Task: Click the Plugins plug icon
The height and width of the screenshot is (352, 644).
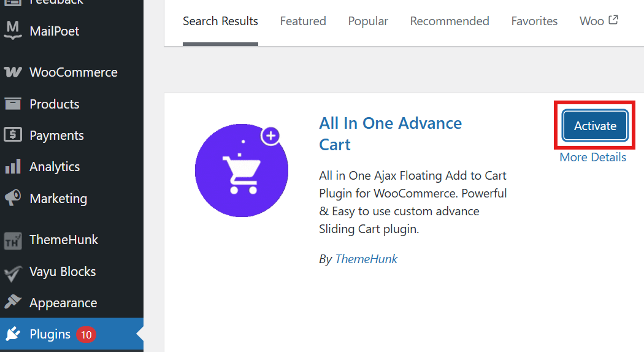Action: [13, 334]
